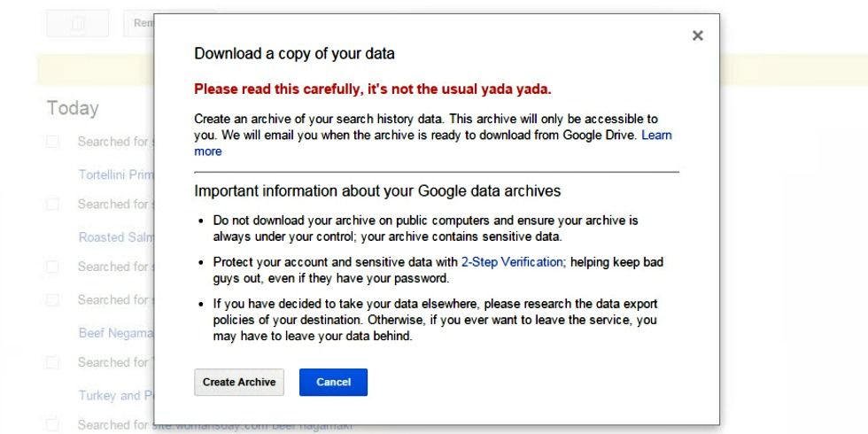Screen dimensions: 868x434
Task: Open the Beef Negama result link
Action: [x=116, y=333]
